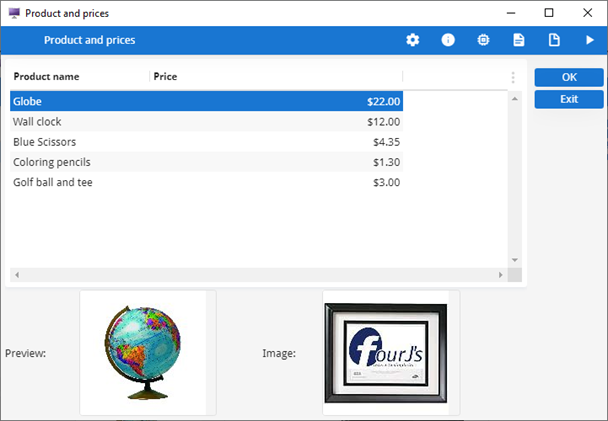Screen dimensions: 608x421
Task: Click the OK button
Action: 569,77
